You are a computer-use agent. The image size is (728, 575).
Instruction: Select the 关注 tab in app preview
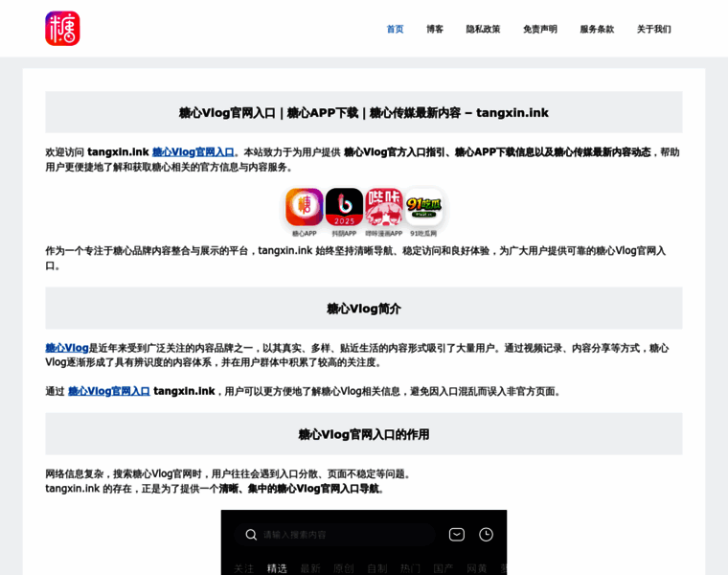[x=243, y=568]
